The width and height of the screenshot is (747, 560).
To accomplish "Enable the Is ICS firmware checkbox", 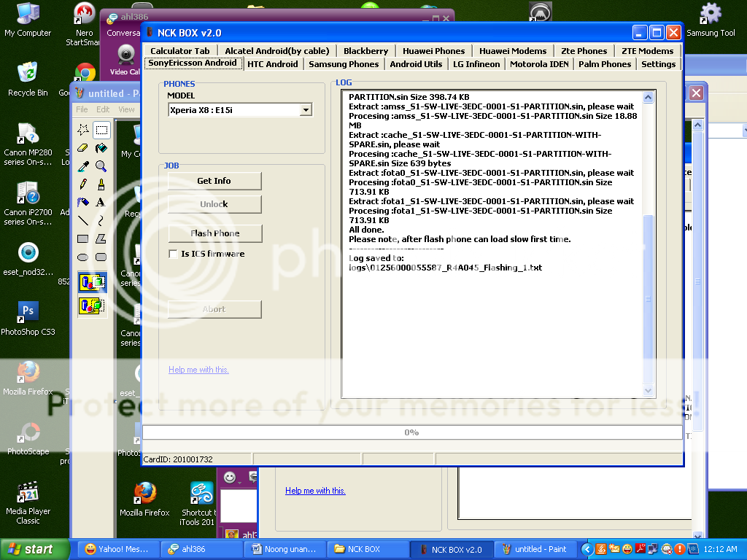I will (174, 254).
